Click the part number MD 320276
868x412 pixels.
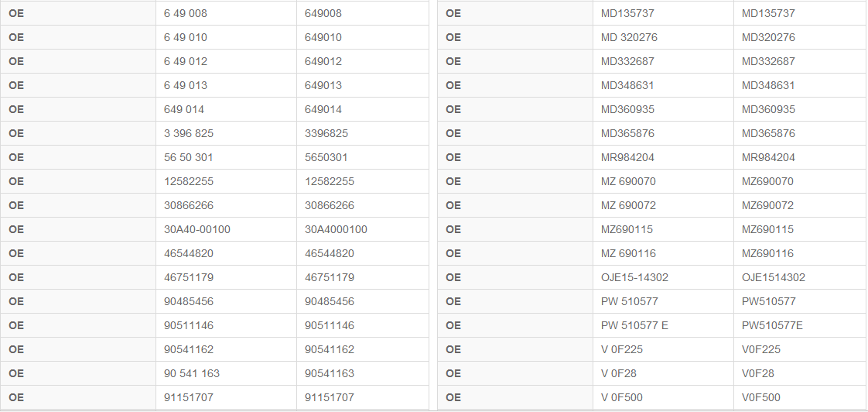(x=663, y=38)
